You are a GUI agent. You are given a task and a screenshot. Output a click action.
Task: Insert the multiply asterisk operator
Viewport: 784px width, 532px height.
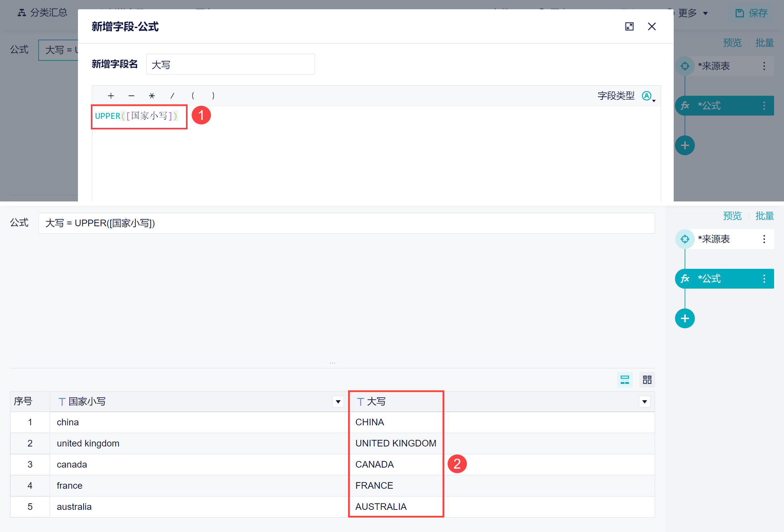tap(152, 96)
